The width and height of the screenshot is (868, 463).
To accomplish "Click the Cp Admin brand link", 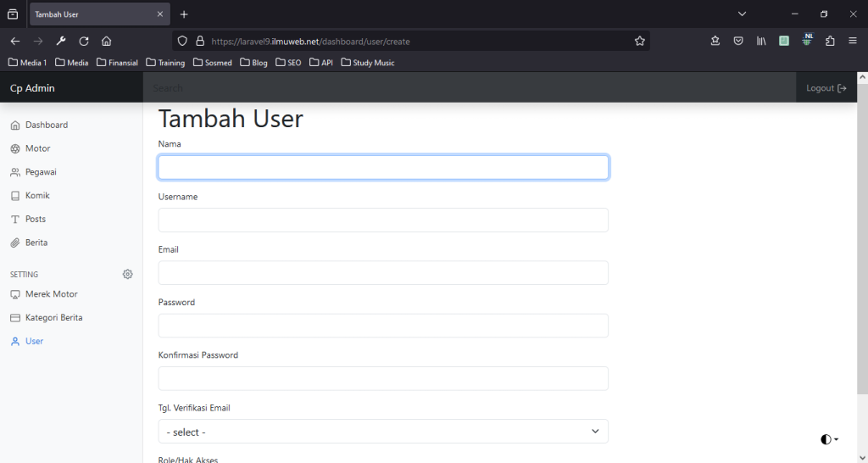I will (x=32, y=88).
